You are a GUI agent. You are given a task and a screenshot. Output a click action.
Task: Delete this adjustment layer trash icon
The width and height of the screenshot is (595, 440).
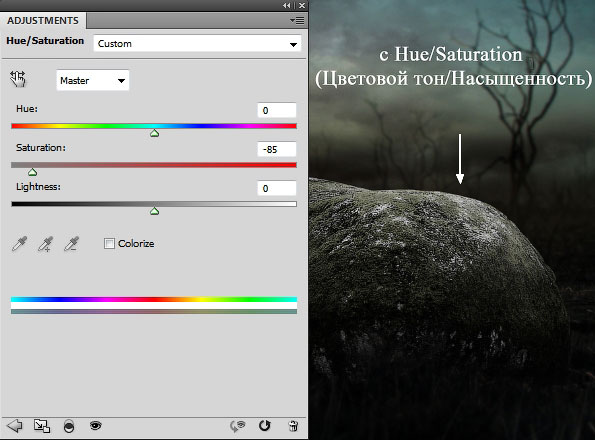tap(293, 426)
